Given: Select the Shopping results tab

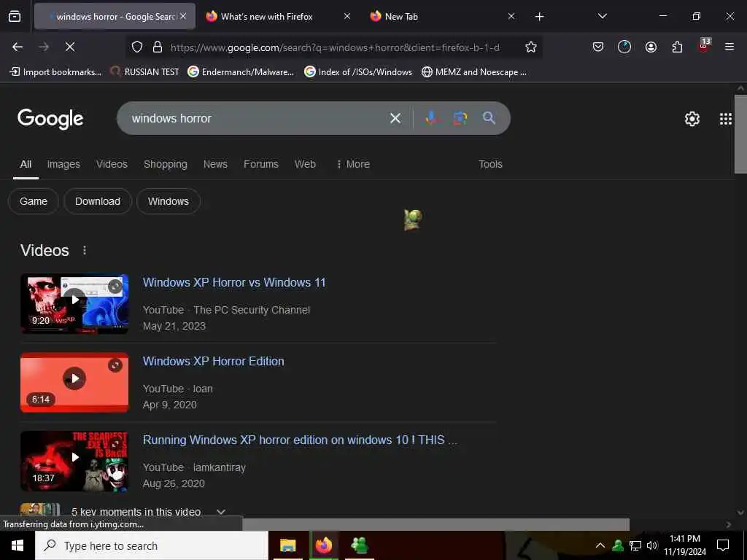Looking at the screenshot, I should coord(166,164).
